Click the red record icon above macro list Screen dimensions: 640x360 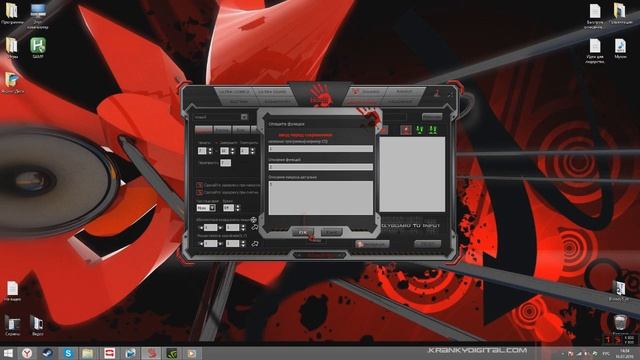pyautogui.click(x=405, y=130)
